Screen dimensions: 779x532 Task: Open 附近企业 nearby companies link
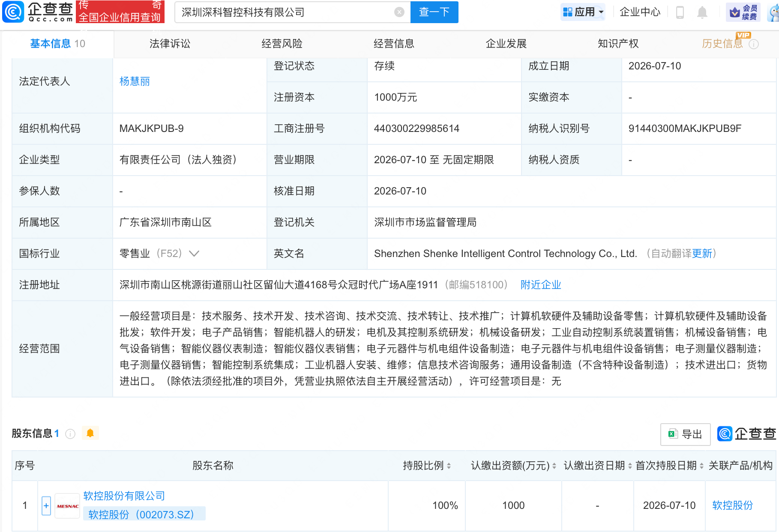tap(541, 285)
